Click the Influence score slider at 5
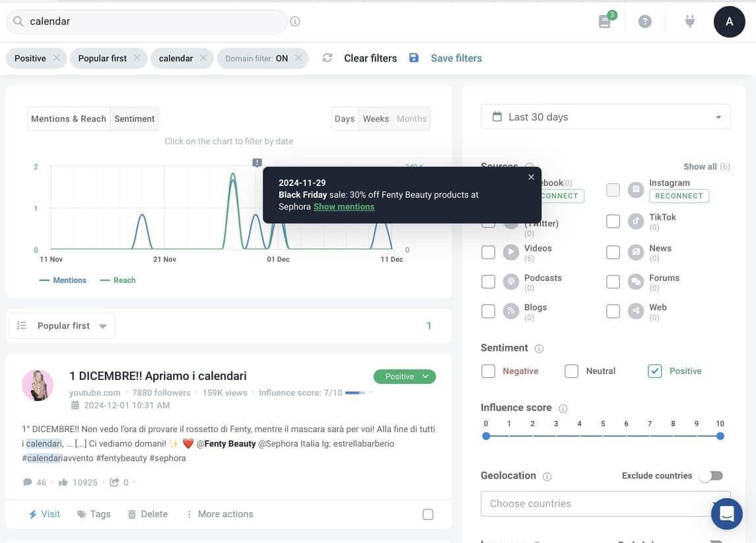This screenshot has height=543, width=756. coord(603,436)
